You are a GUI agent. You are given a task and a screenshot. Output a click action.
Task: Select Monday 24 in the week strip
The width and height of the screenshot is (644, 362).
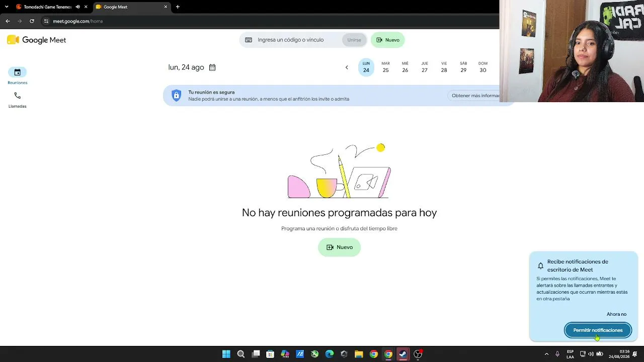point(366,67)
